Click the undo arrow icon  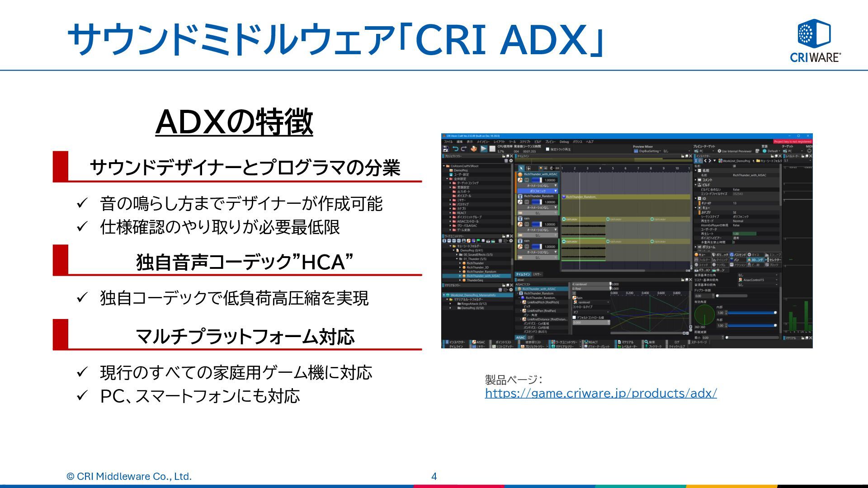pyautogui.click(x=455, y=149)
